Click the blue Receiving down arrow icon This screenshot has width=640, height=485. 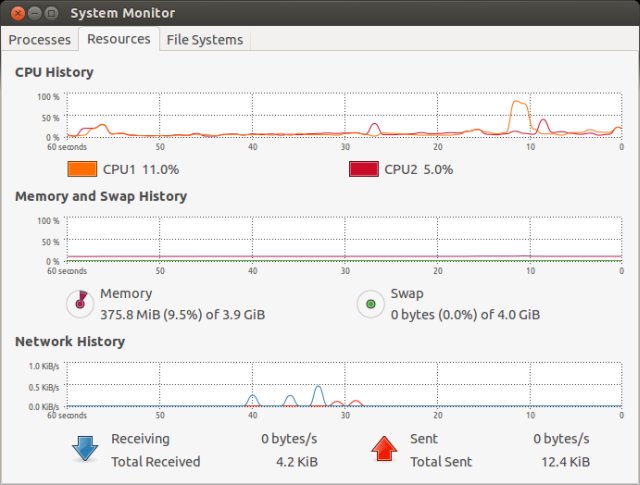click(x=84, y=449)
